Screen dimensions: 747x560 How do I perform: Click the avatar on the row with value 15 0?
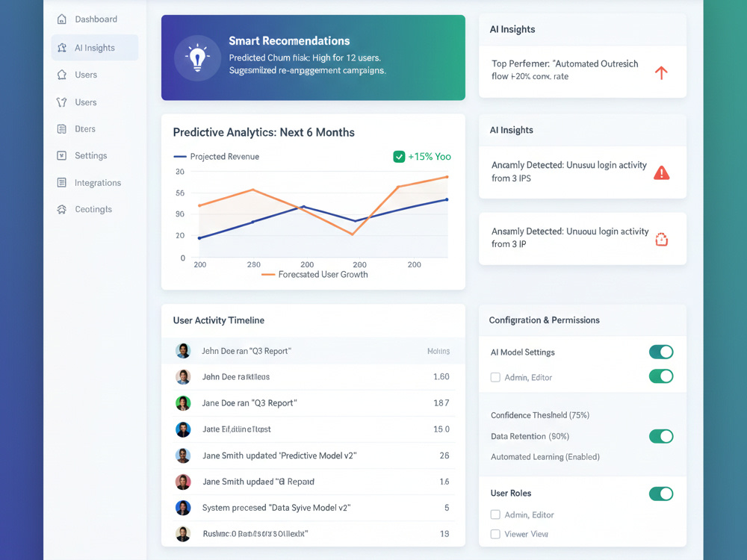pyautogui.click(x=183, y=429)
